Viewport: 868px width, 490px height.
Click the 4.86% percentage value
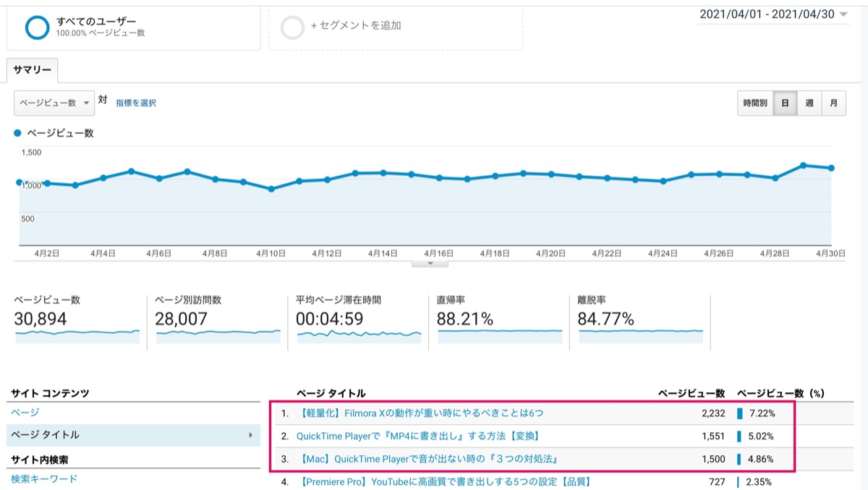coord(762,459)
